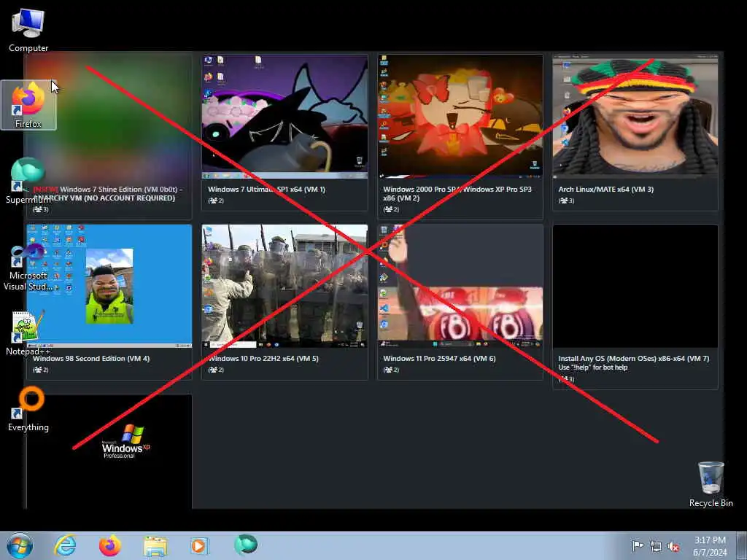
Task: Click the 'Windows 11 Pro 25947 x64 (VM 6)' title
Action: pyautogui.click(x=439, y=358)
